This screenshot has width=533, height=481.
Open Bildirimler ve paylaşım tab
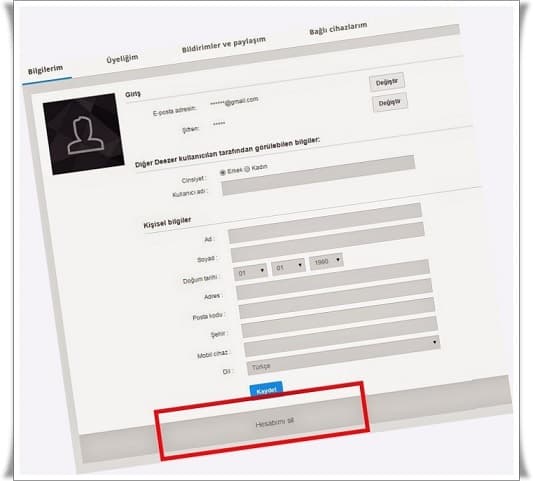point(224,44)
